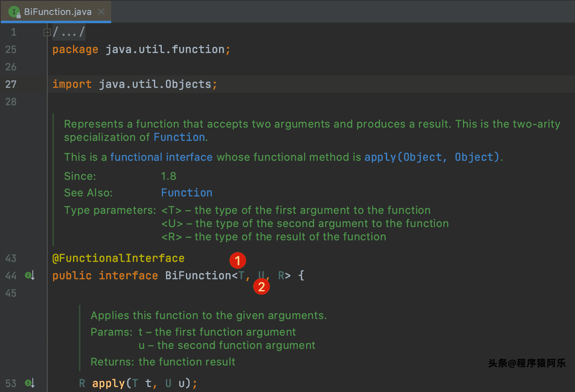Click line number 27 in the gutter
This screenshot has height=392, width=575.
click(11, 84)
